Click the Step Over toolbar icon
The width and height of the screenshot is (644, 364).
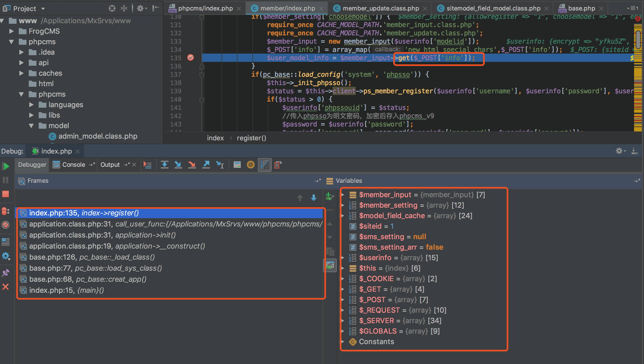click(165, 165)
